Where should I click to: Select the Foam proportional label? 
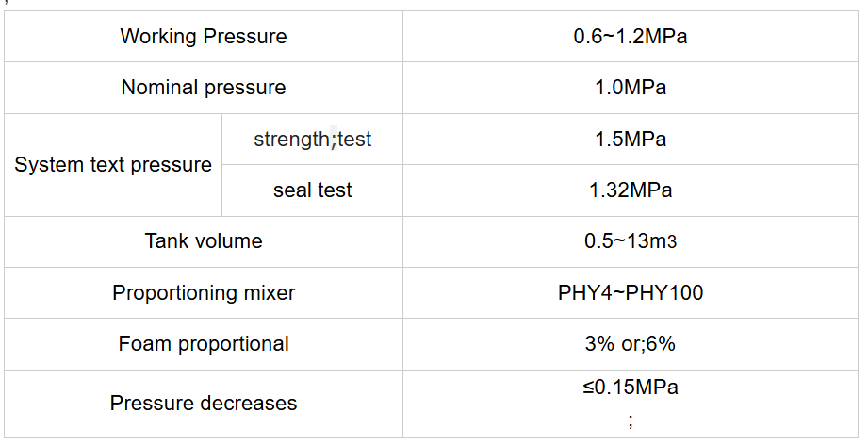pyautogui.click(x=203, y=344)
